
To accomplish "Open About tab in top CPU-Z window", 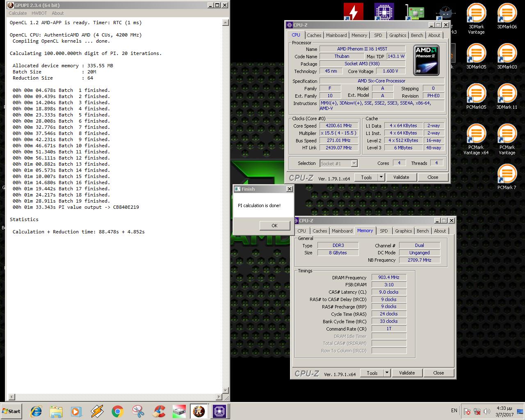I will 434,35.
